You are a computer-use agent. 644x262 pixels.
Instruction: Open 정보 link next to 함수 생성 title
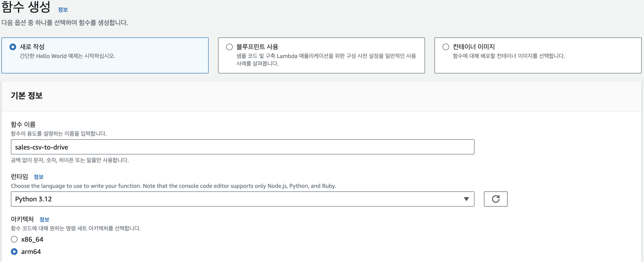(63, 9)
